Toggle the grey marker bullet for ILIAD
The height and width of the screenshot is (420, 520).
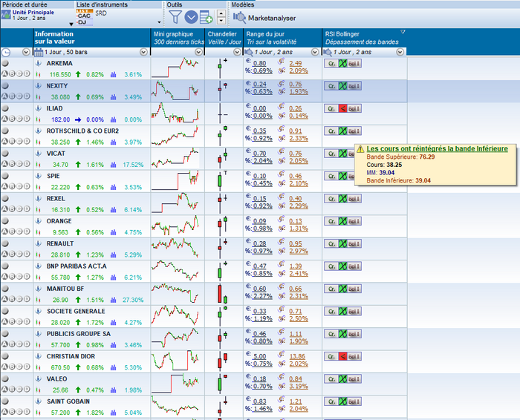pos(5,108)
